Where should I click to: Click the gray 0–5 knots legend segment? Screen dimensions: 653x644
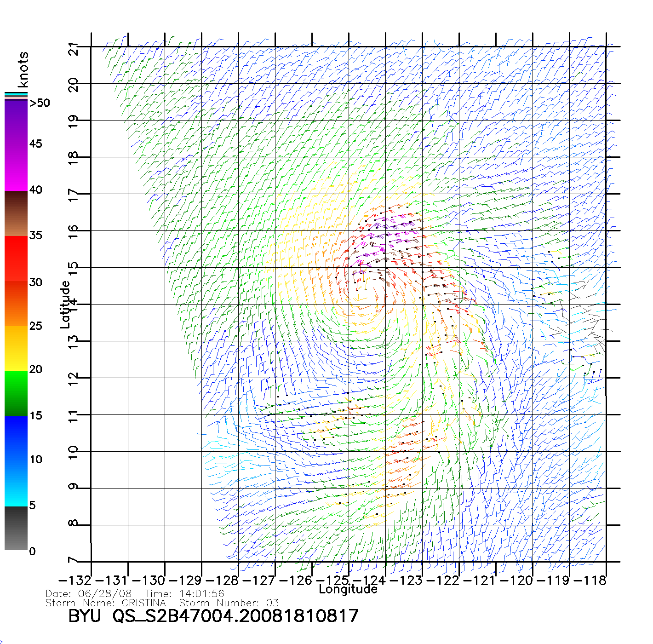16,528
